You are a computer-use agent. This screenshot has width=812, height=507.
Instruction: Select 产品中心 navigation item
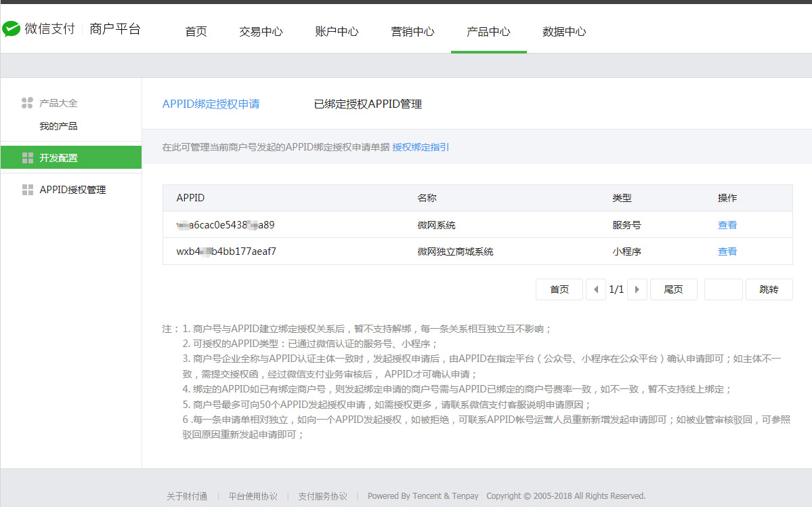(x=488, y=32)
